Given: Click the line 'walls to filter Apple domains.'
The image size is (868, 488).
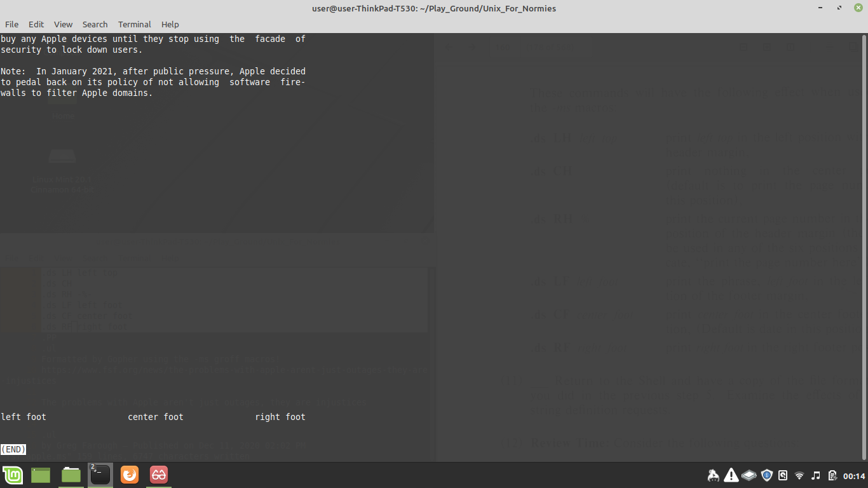Looking at the screenshot, I should point(77,93).
